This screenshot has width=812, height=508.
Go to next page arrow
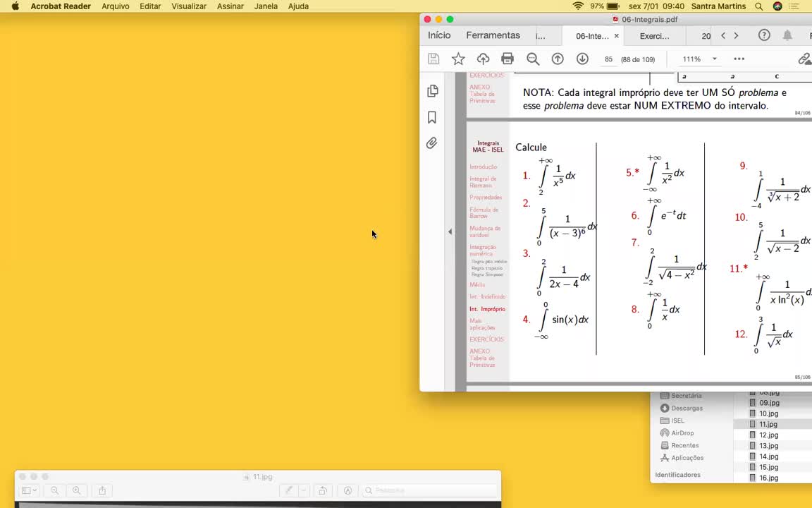tap(583, 59)
